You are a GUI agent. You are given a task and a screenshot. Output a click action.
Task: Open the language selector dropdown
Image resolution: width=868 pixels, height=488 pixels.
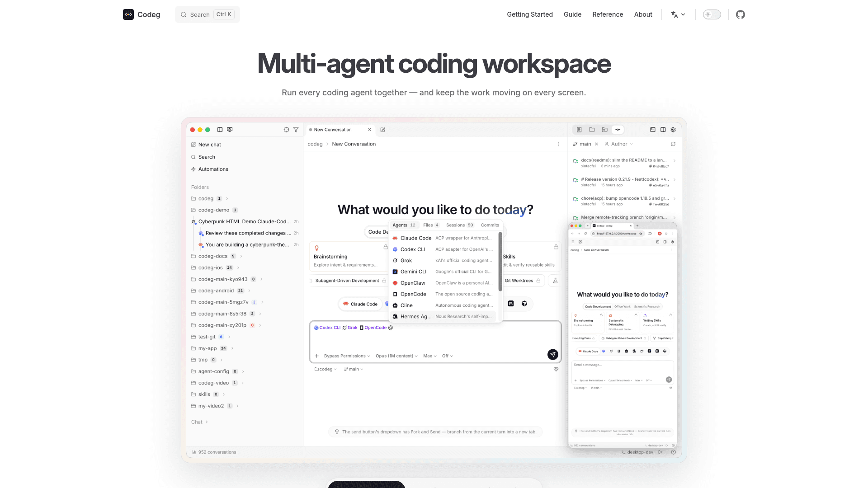(x=678, y=14)
